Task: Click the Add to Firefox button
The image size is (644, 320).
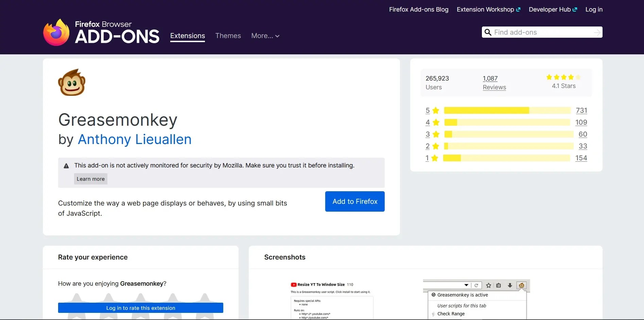Action: pyautogui.click(x=355, y=201)
